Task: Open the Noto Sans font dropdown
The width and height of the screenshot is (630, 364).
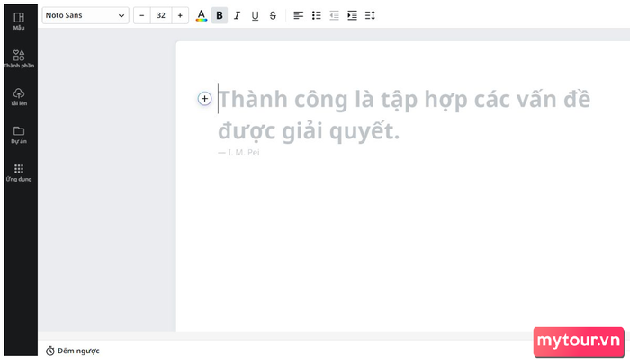Action: (x=85, y=15)
